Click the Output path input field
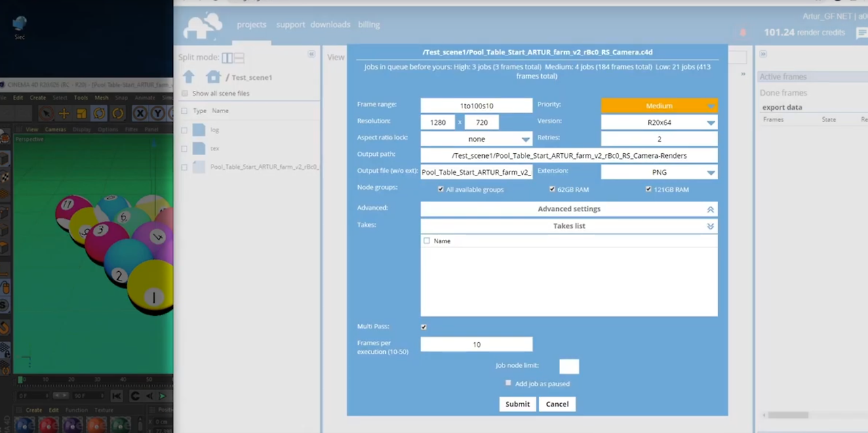The height and width of the screenshot is (433, 868). point(569,155)
